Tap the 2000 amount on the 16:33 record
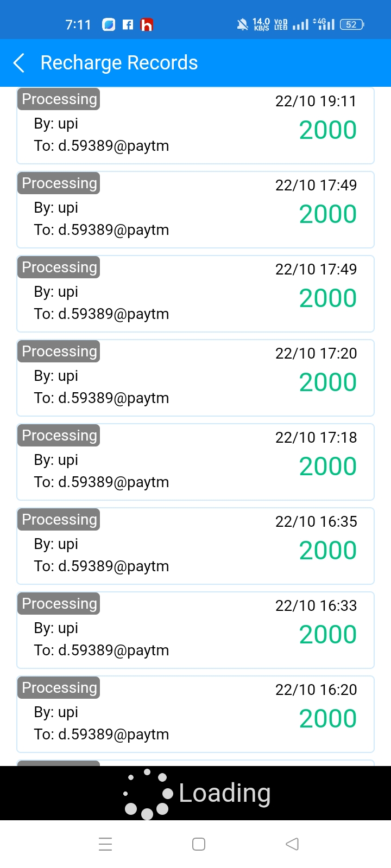 tap(327, 634)
